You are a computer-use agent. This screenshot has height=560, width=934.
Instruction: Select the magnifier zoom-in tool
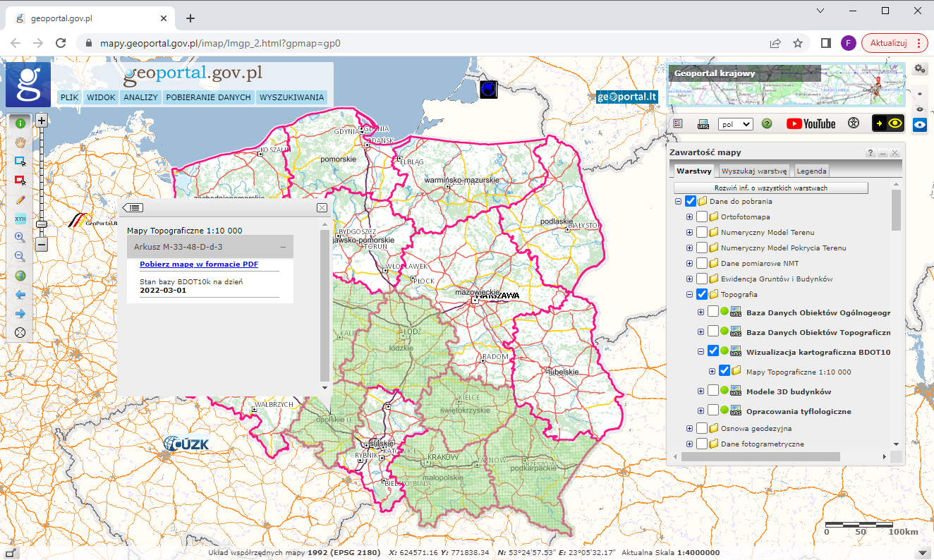20,238
